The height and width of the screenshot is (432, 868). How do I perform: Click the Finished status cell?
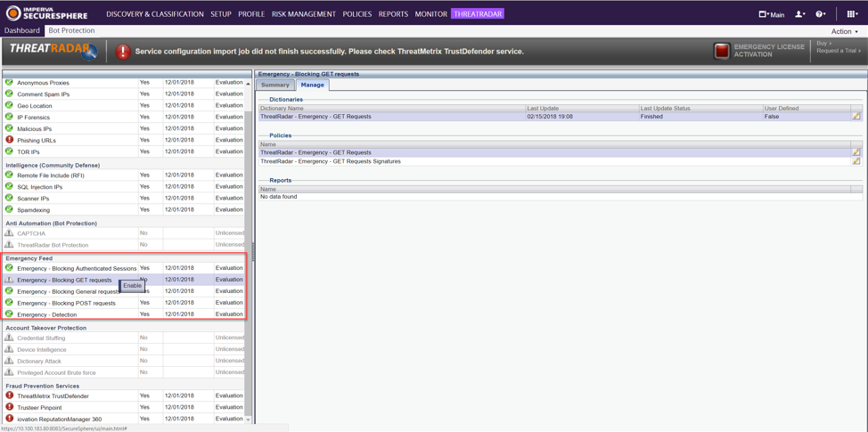[700, 117]
